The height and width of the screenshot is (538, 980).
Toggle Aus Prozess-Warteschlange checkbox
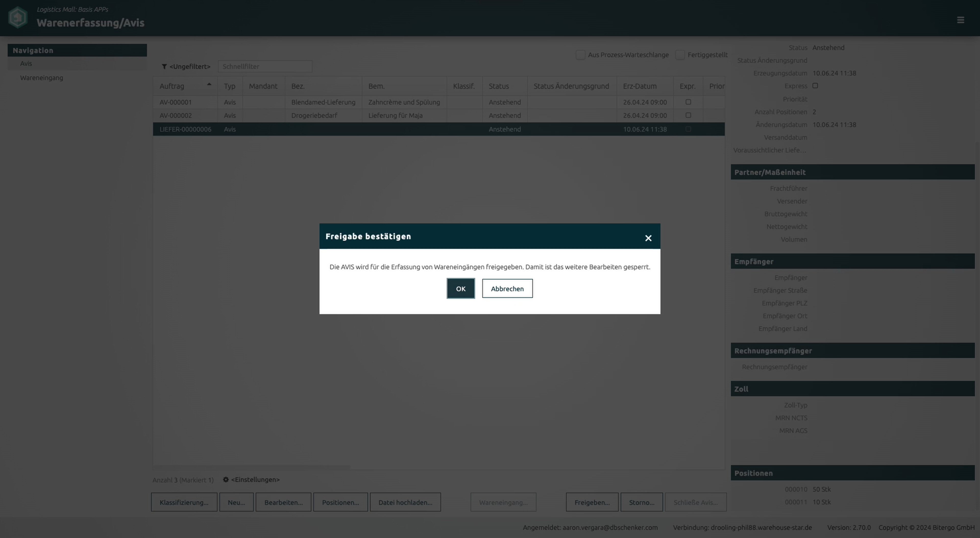tap(580, 55)
